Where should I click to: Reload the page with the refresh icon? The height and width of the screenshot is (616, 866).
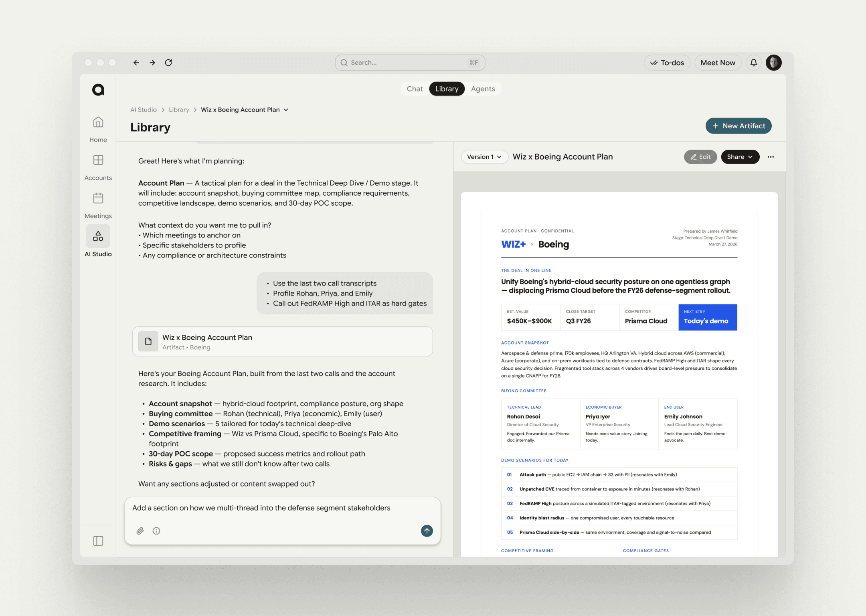click(168, 63)
